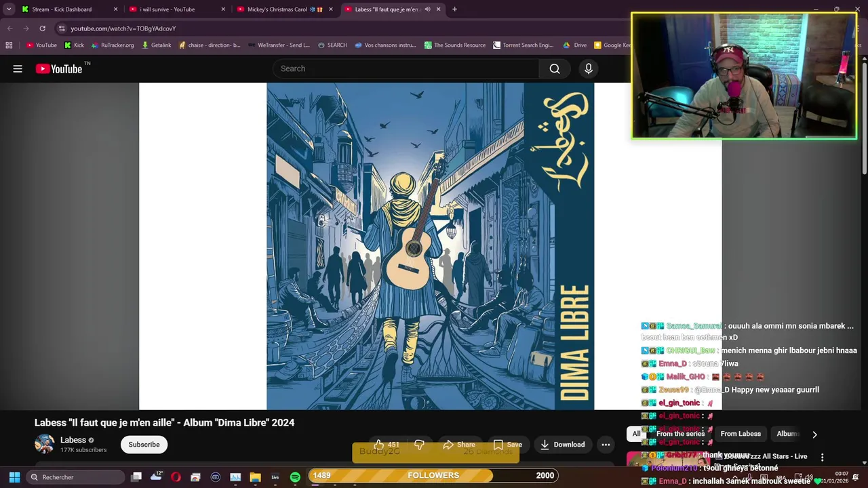868x488 pixels.
Task: Open File Explorer from the taskbar
Action: [255, 477]
